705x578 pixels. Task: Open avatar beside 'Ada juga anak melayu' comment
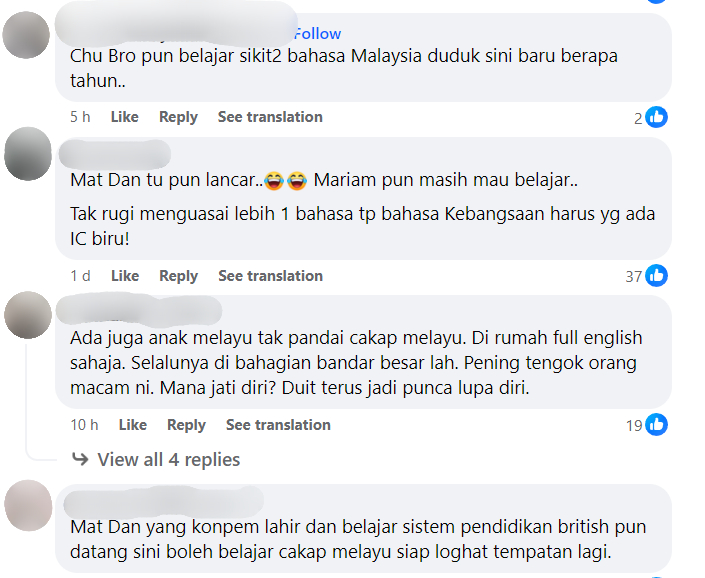tap(27, 314)
